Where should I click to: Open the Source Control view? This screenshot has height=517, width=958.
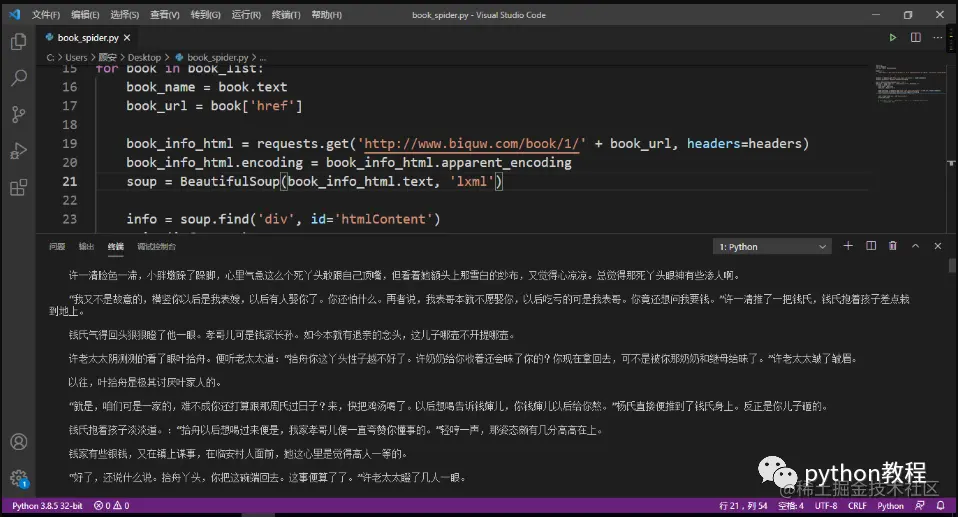click(x=18, y=114)
